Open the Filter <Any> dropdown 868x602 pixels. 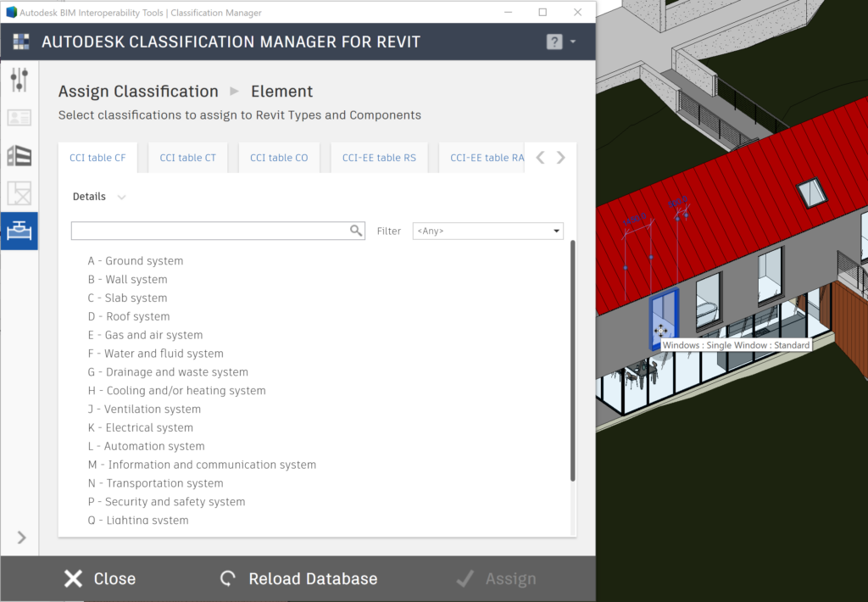click(x=487, y=231)
